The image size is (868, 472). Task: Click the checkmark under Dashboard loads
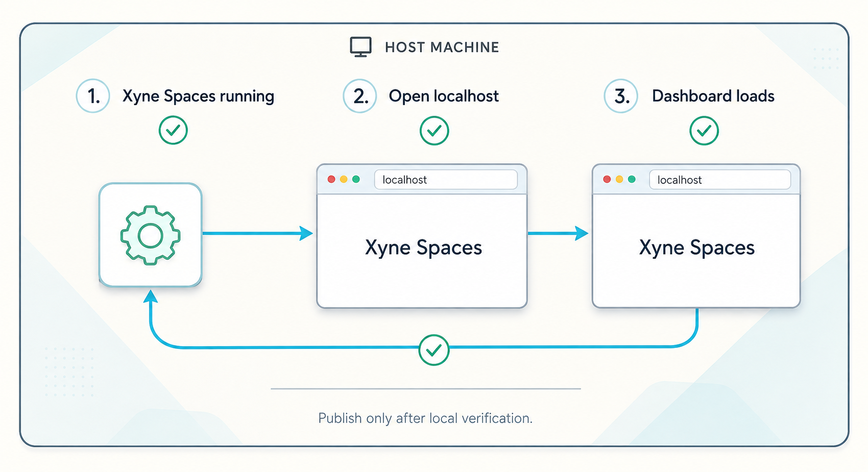coord(704,131)
